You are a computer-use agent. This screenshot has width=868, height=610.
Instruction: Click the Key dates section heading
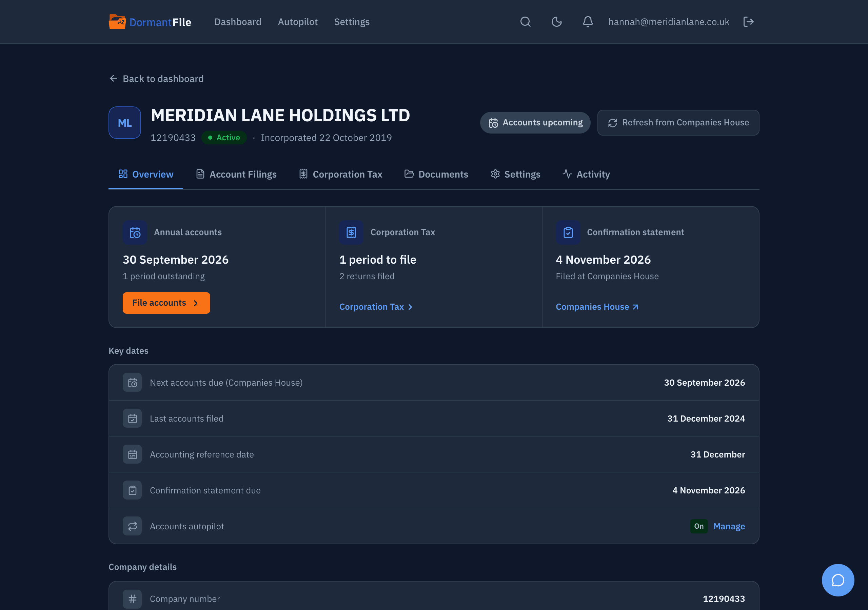point(129,351)
